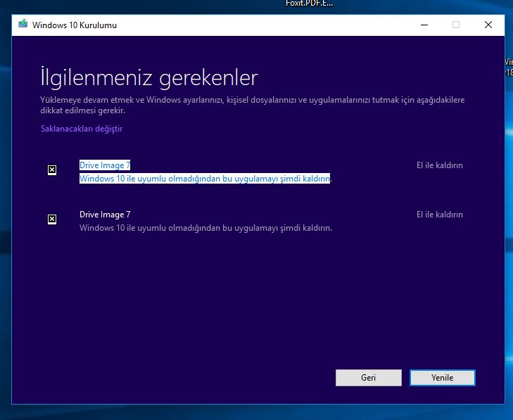Click the unhighlighted 'Windows 10 ile uyumlu olmadığından' description

tap(205, 228)
